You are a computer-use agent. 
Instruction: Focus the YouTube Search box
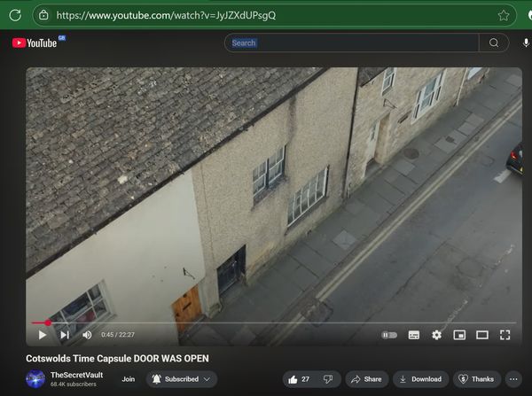click(x=351, y=43)
